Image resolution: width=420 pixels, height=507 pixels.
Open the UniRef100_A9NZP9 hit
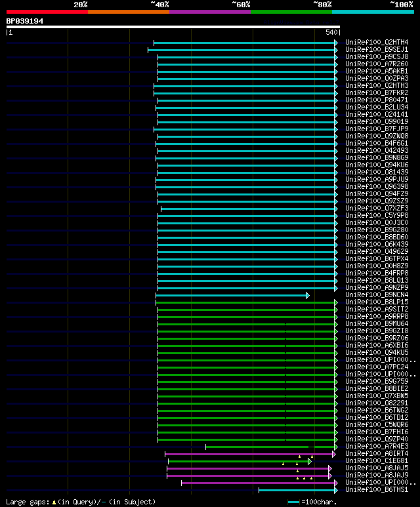[377, 287]
